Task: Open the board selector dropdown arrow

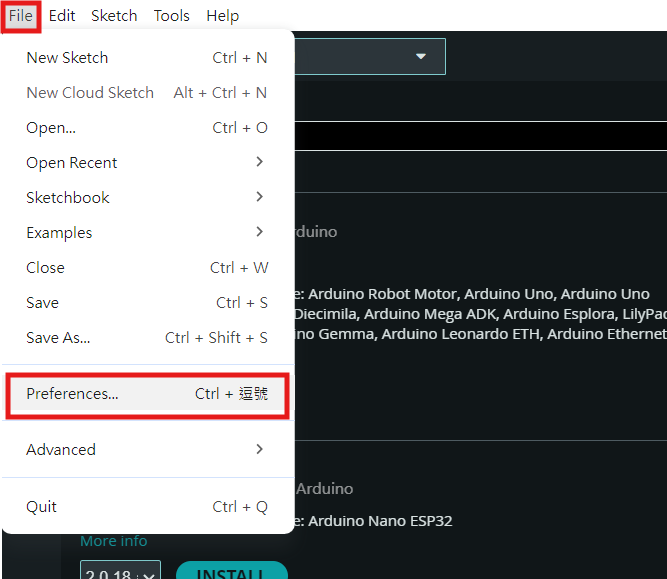Action: (421, 57)
